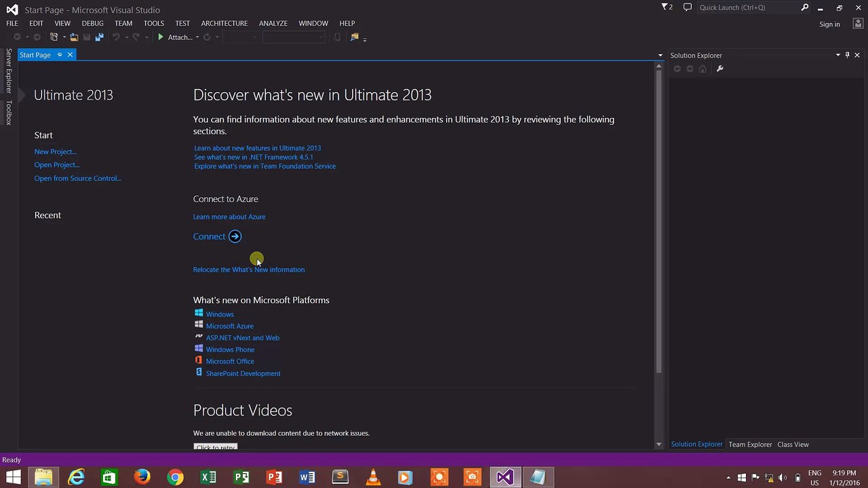
Task: Open the FILE menu
Action: 12,23
